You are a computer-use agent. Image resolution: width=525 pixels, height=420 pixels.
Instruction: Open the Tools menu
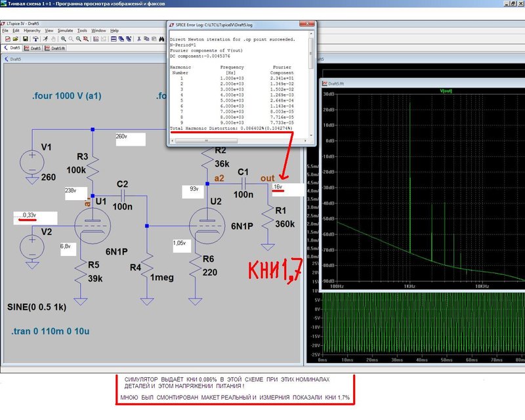pos(82,30)
